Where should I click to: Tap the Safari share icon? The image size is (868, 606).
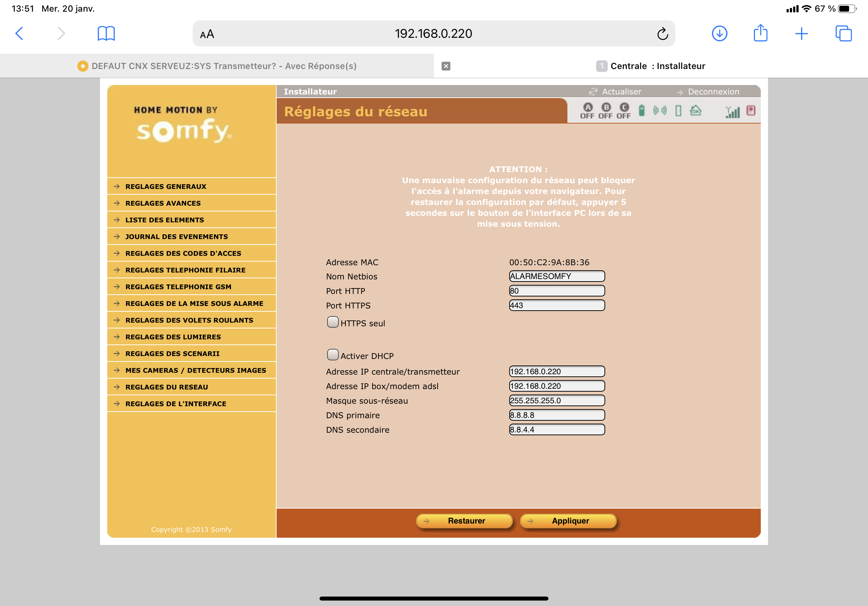point(760,33)
